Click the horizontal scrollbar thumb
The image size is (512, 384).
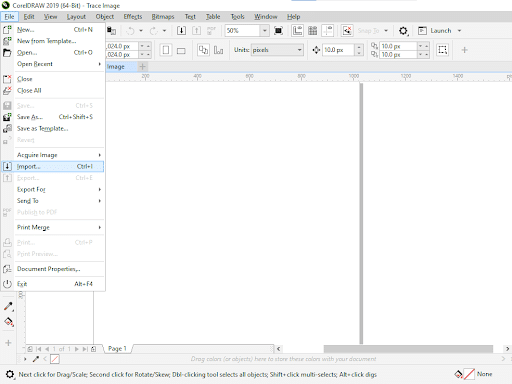[x=408, y=349]
